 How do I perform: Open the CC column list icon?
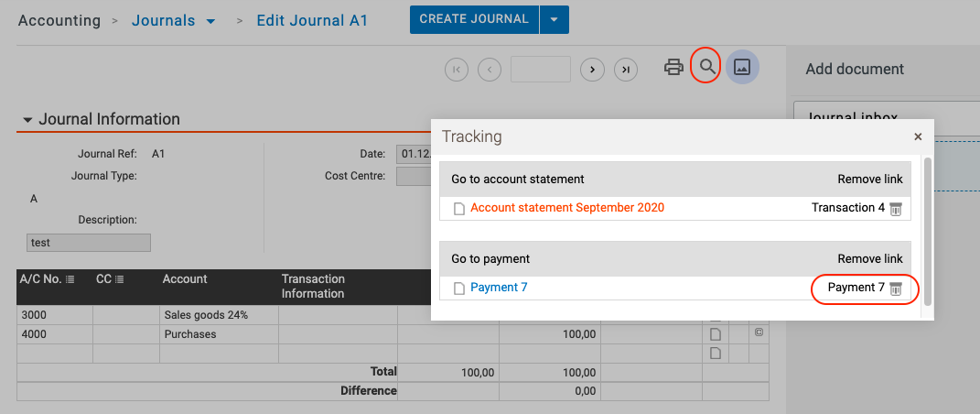tap(119, 279)
